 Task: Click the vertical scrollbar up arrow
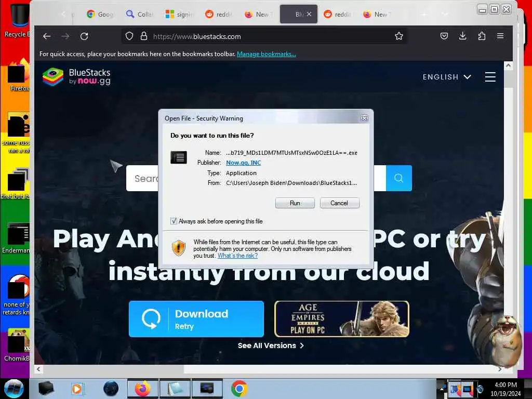pos(508,65)
